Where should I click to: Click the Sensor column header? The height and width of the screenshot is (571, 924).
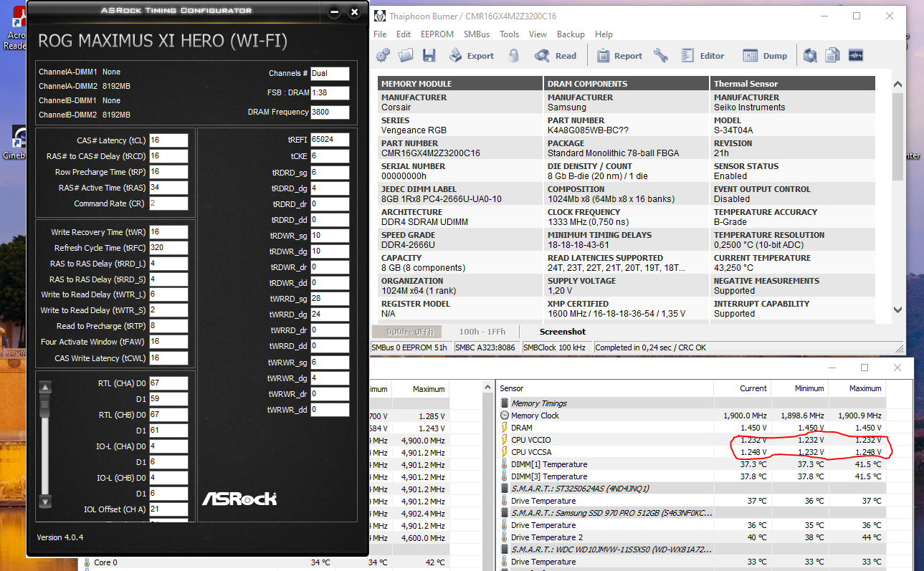point(604,388)
